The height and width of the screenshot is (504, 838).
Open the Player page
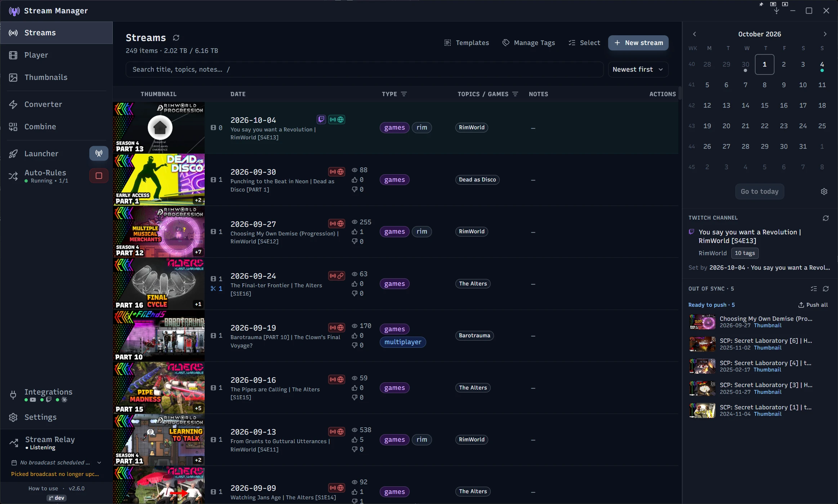tap(57, 55)
